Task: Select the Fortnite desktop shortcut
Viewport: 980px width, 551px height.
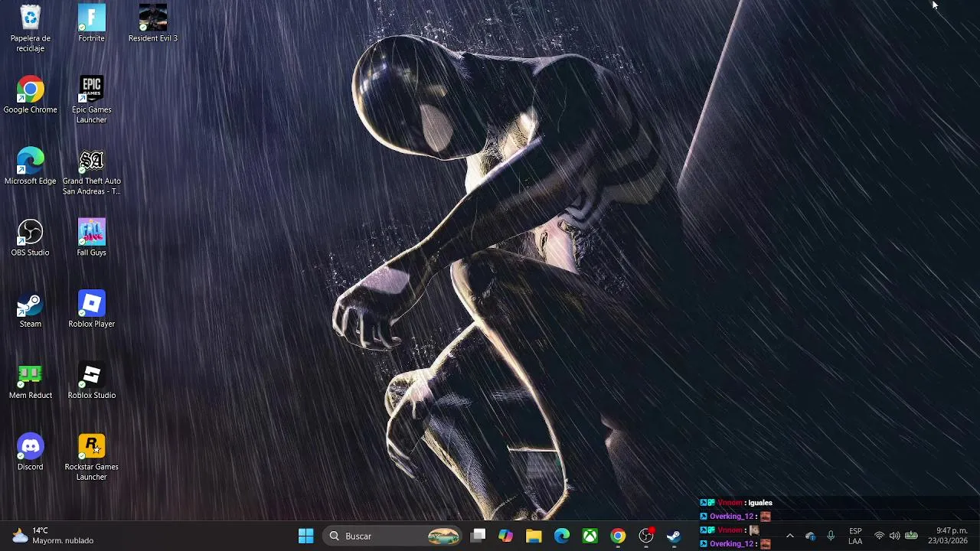Action: (91, 24)
